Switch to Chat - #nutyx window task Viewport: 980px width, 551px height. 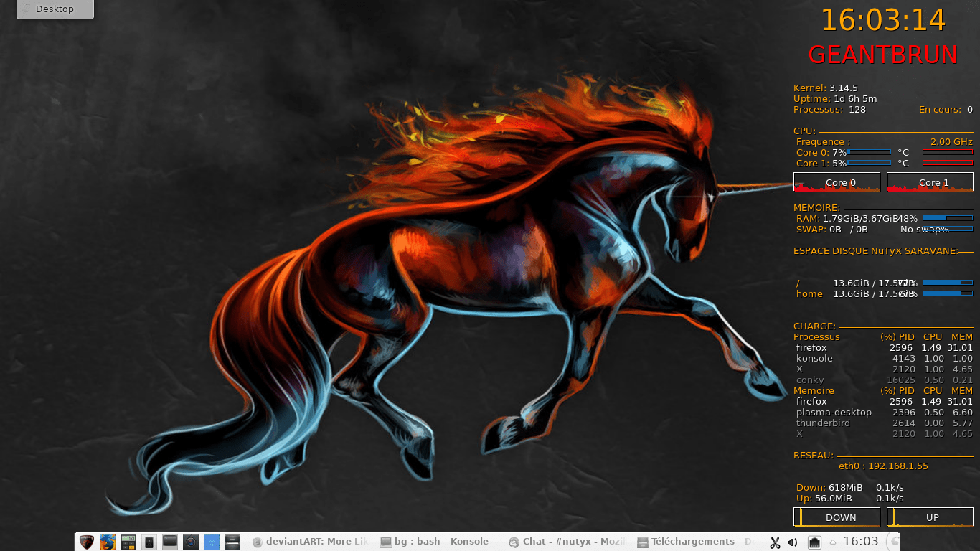[x=567, y=542]
